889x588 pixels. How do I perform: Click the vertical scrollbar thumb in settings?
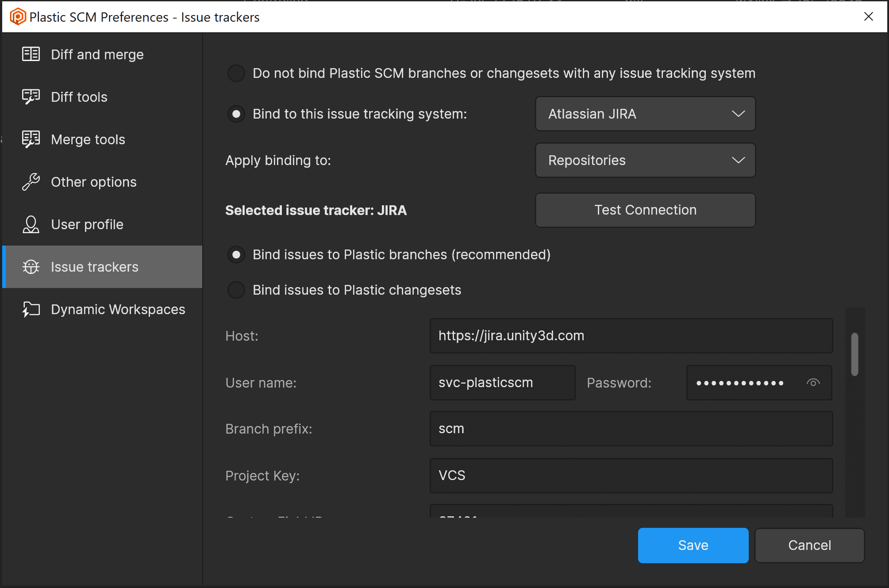pos(854,354)
